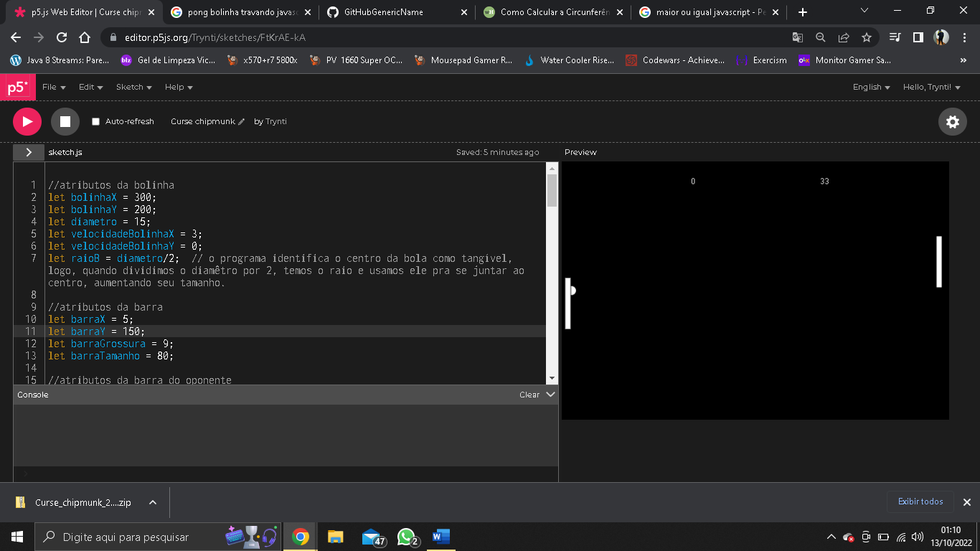Image resolution: width=980 pixels, height=551 pixels.
Task: Close the downloads bar
Action: (966, 502)
